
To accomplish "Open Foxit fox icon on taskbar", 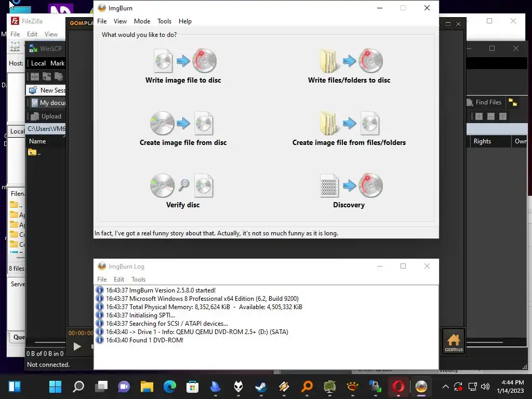I will tap(238, 386).
